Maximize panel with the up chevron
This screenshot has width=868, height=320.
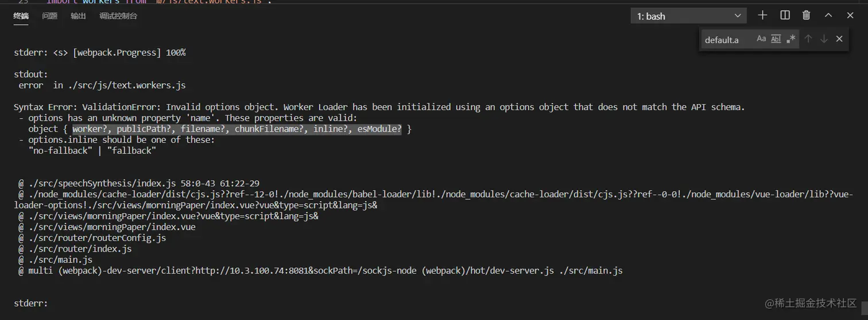pos(828,15)
